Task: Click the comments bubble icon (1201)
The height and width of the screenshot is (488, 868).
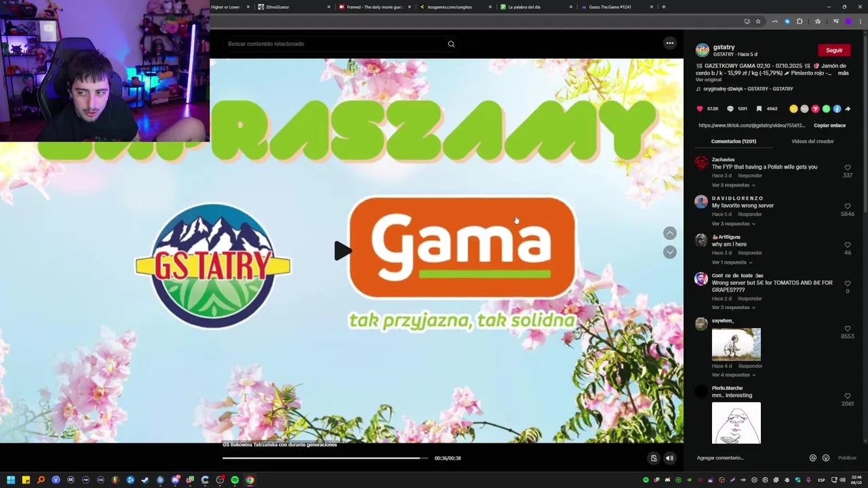Action: [730, 108]
